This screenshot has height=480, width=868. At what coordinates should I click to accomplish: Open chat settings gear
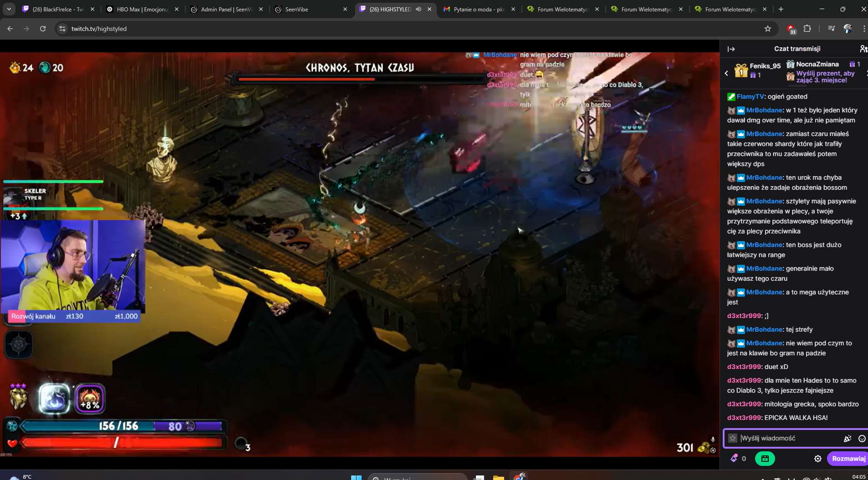coord(817,459)
